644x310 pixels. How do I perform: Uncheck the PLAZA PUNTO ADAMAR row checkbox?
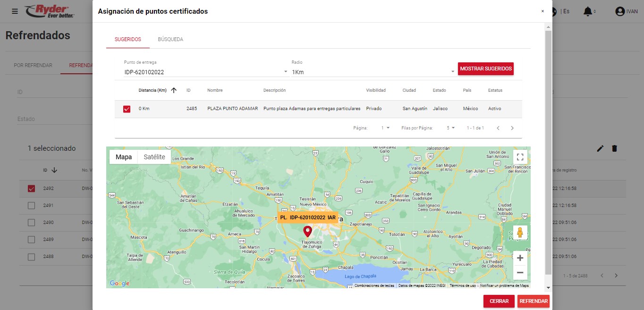pos(127,109)
